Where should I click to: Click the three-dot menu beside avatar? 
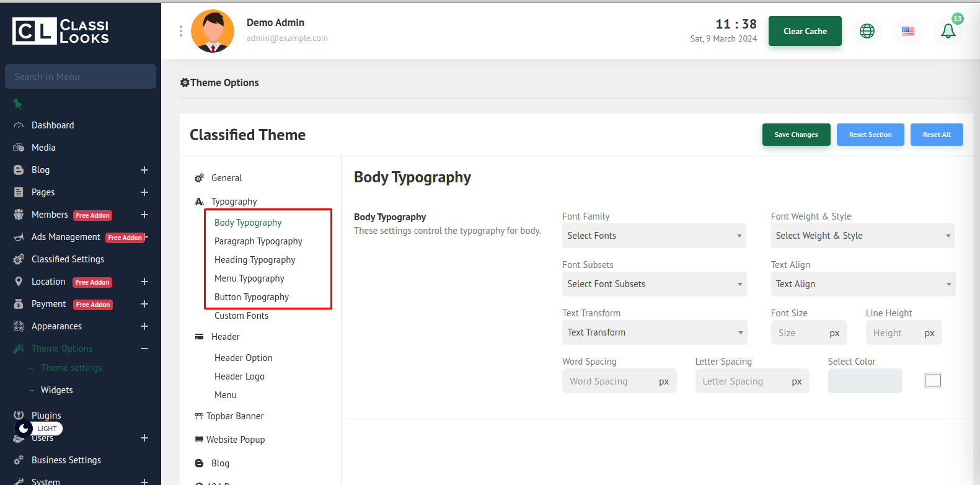(x=181, y=31)
